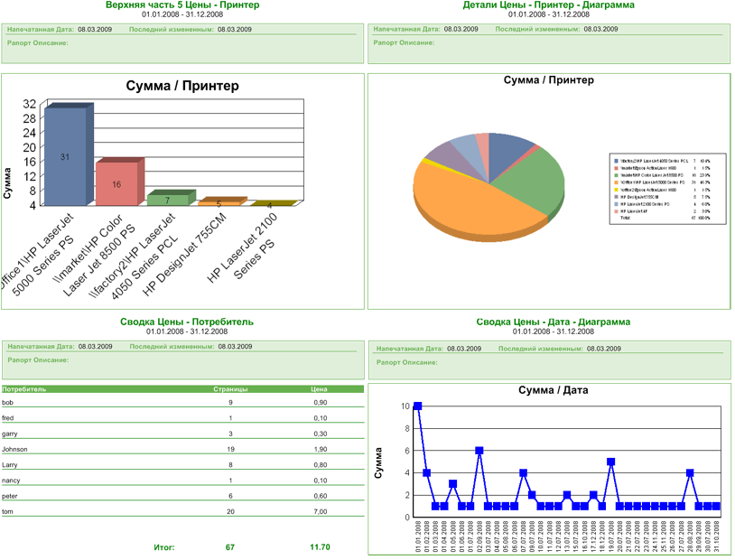This screenshot has width=735, height=560.
Task: Click the "Цена" column header
Action: coord(320,389)
